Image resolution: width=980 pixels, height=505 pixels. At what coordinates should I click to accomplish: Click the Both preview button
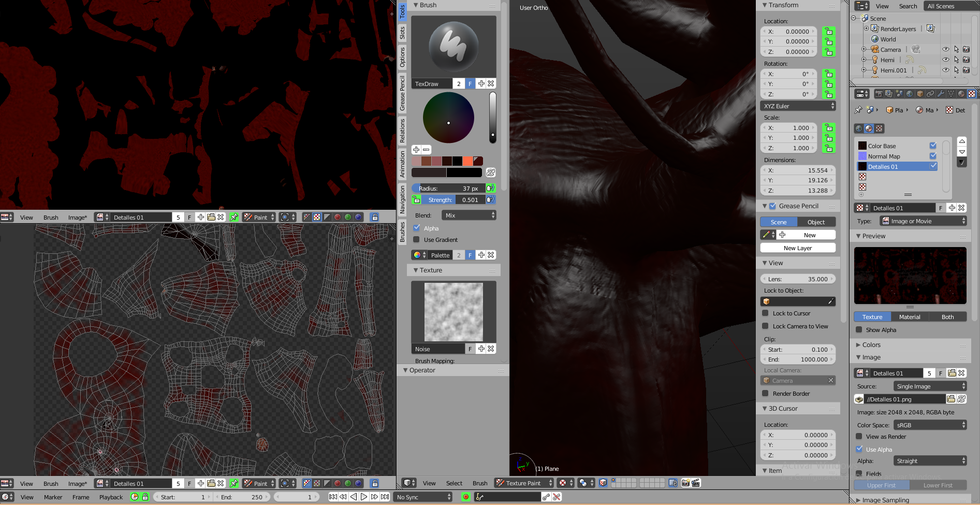(947, 316)
